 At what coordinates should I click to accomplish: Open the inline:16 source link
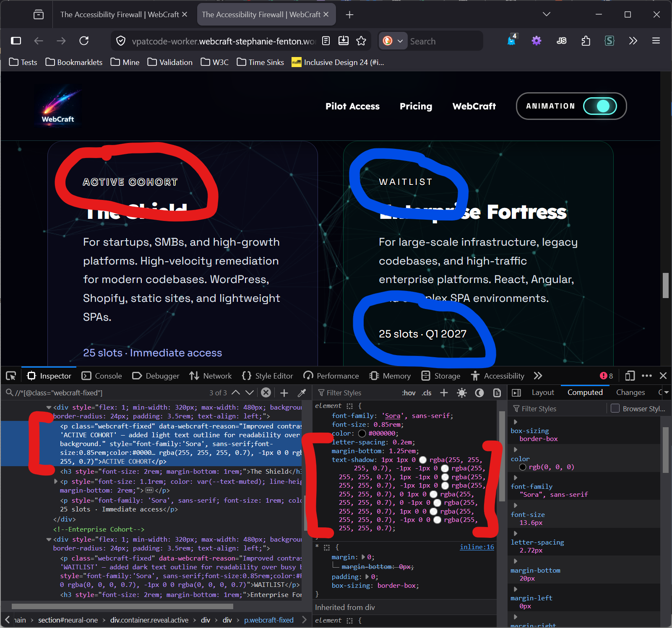(x=477, y=547)
